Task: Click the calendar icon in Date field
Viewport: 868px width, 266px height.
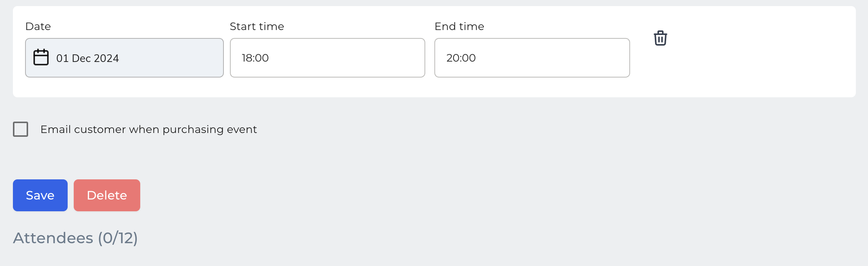Action: pyautogui.click(x=41, y=57)
